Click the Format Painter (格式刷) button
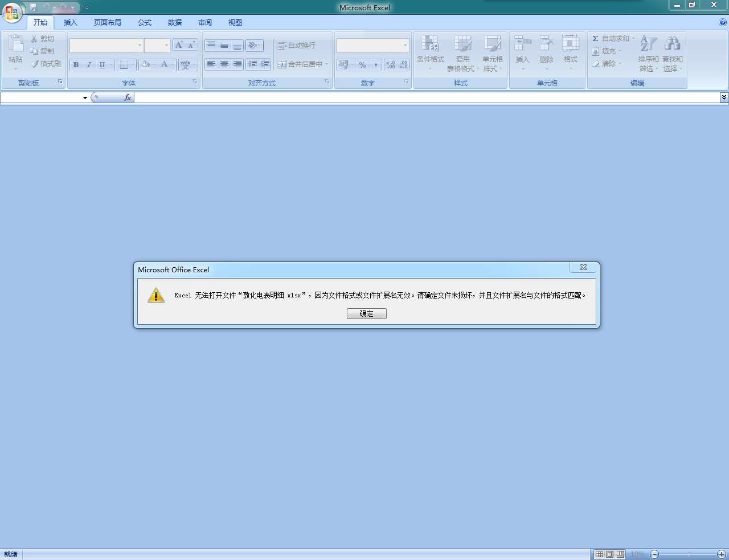This screenshot has height=560, width=729. coord(46,64)
